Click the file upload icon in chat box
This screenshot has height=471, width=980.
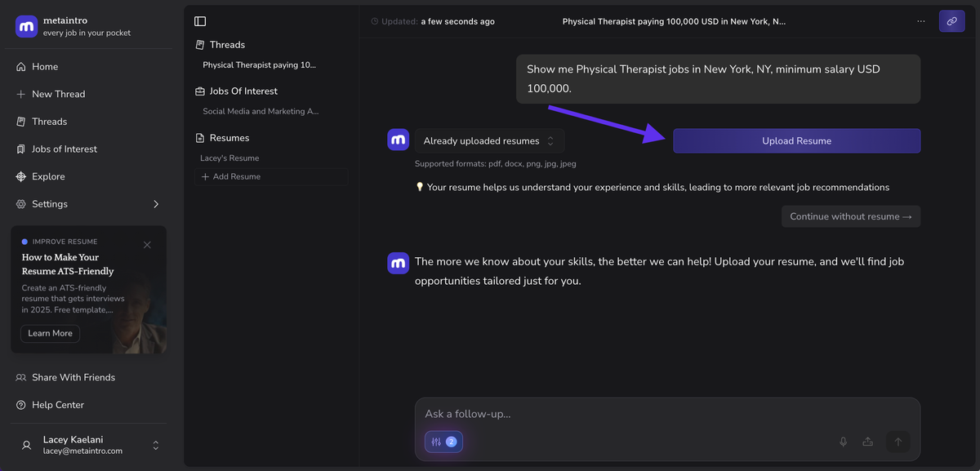point(868,442)
